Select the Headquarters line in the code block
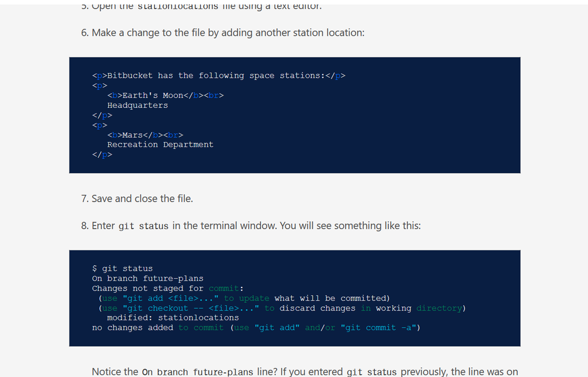 point(137,105)
